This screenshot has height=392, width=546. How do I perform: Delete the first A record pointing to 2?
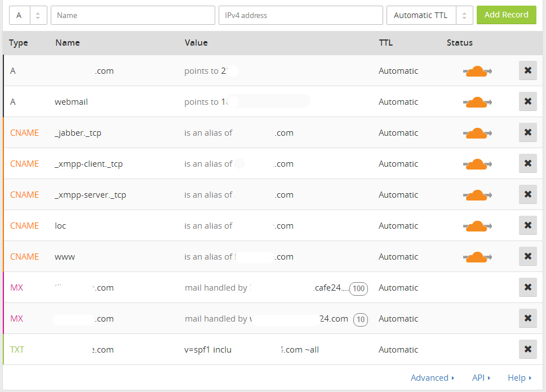527,70
